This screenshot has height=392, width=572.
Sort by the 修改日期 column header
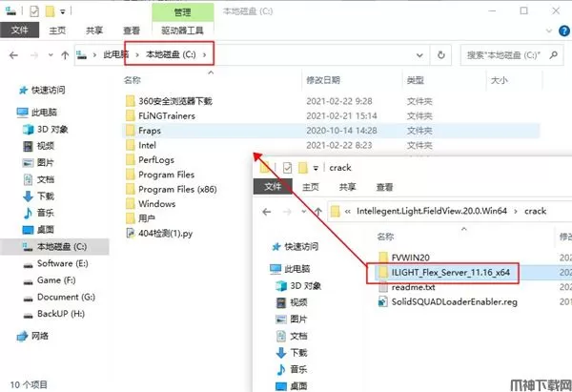pos(323,80)
